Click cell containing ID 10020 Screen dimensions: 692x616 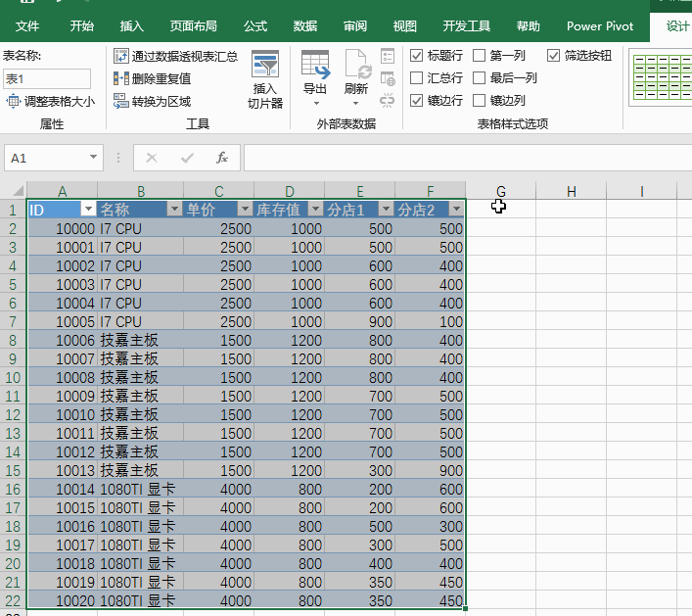(x=62, y=600)
